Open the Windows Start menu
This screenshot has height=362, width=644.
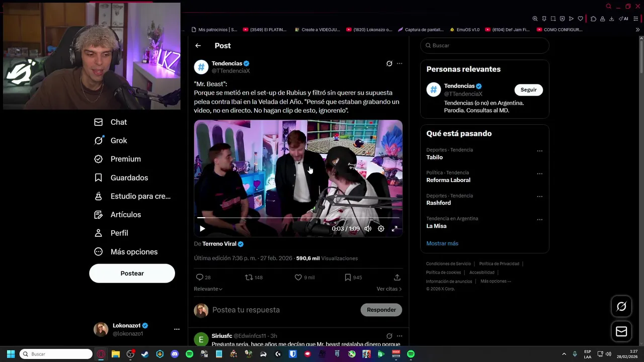11,354
